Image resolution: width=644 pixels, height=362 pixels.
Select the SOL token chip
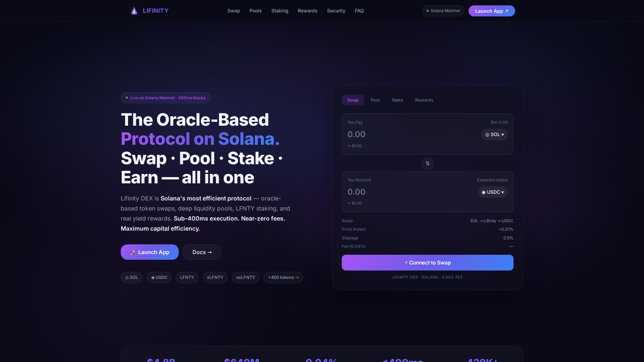pos(131,278)
